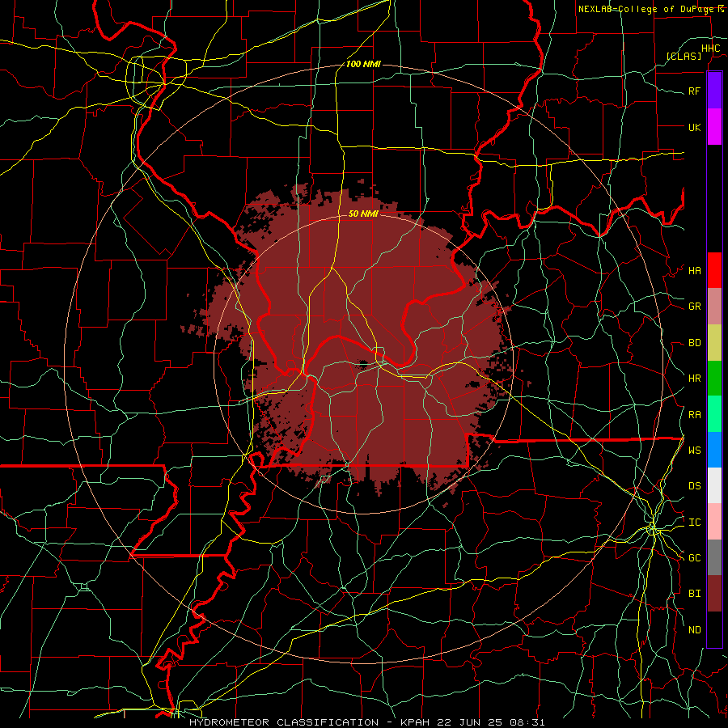
Task: Click the NEXLAB-College of DuPage credit text
Action: coord(645,9)
